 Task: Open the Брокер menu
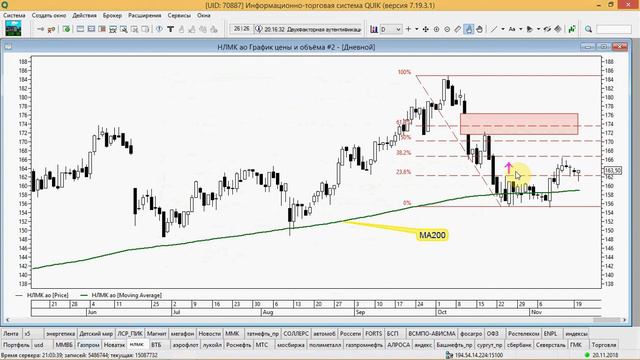112,16
